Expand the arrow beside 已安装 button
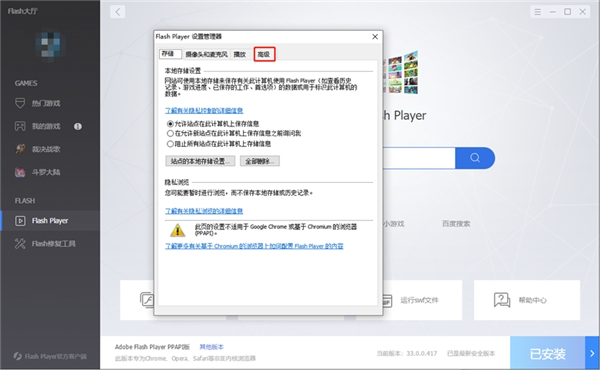Screen dimensions: 600x370 [592, 353]
